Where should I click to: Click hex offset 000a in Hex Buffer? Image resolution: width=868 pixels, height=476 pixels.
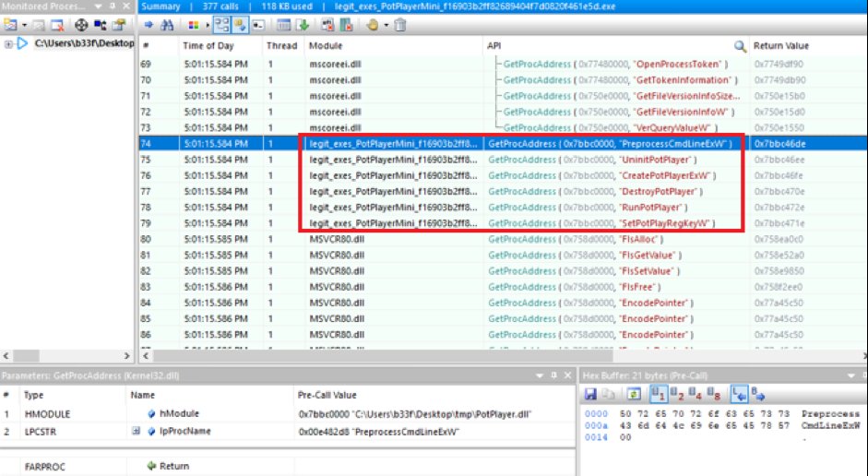click(596, 425)
